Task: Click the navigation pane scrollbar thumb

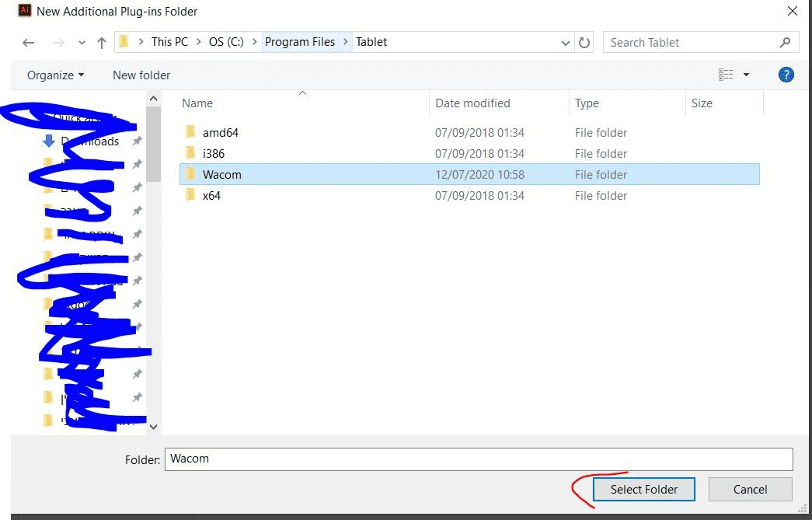Action: (153, 144)
